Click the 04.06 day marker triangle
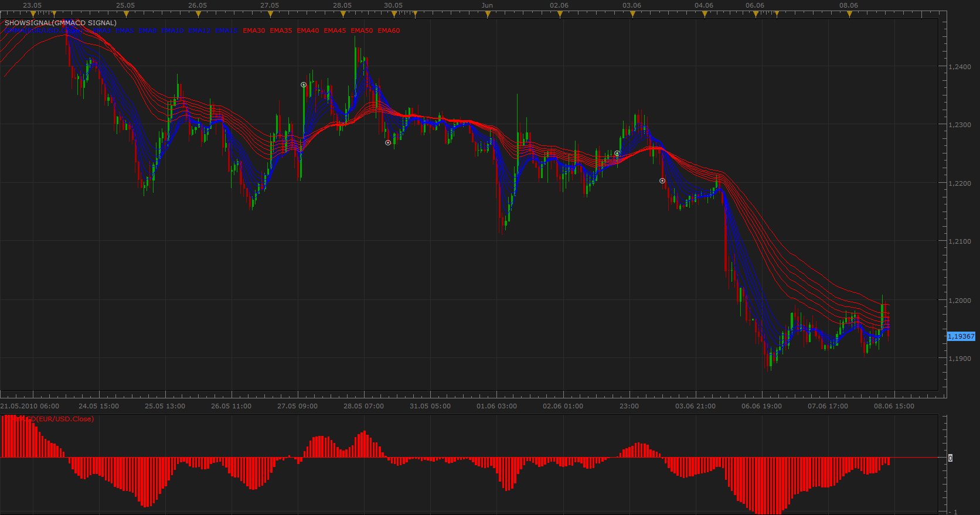Image resolution: width=980 pixels, height=515 pixels. [x=705, y=14]
